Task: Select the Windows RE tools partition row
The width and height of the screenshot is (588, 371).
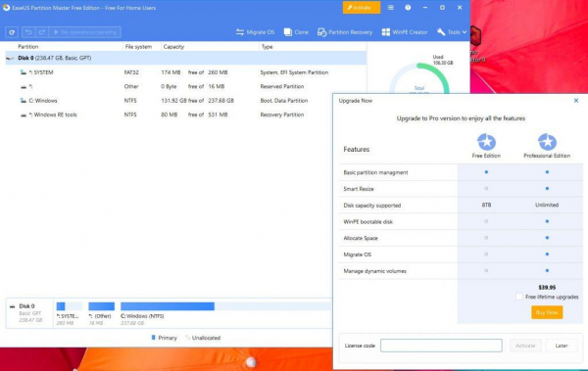Action: click(169, 115)
